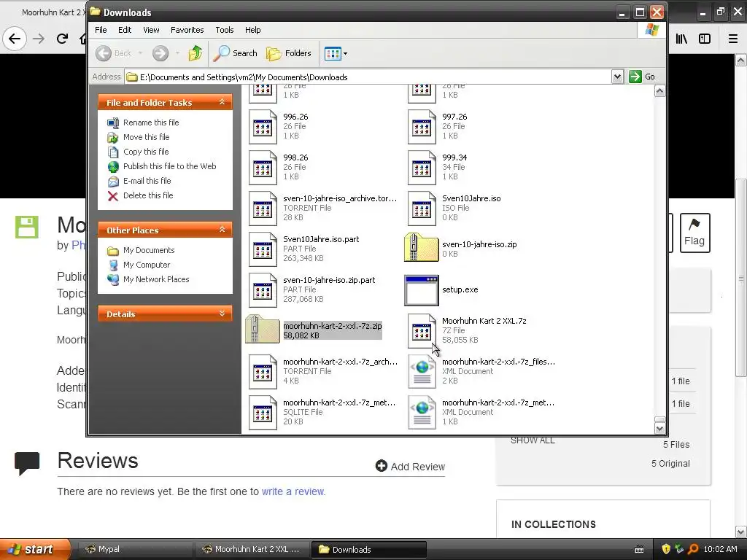
Task: Open My Network Places link
Action: (156, 279)
